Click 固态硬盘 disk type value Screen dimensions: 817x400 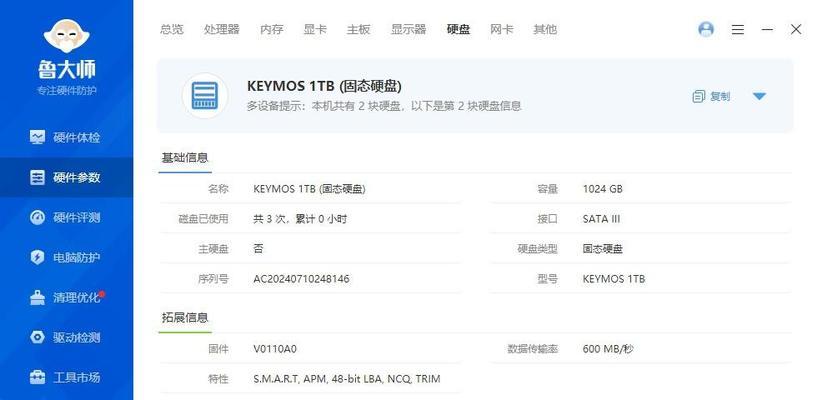(602, 249)
